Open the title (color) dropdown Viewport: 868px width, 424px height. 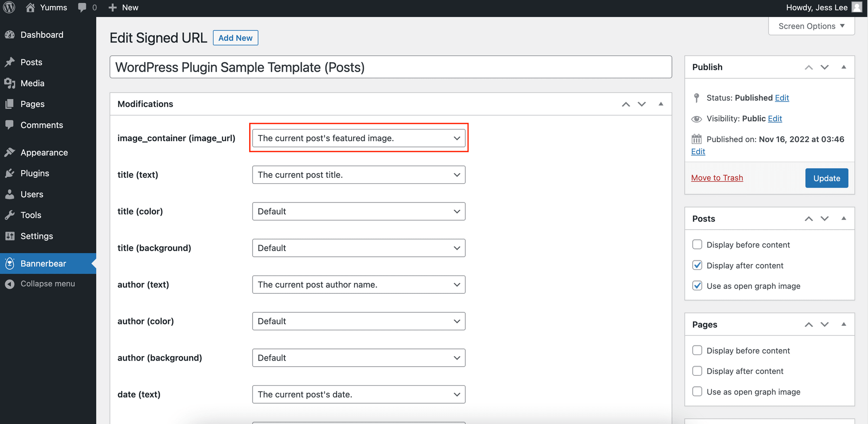[358, 212]
